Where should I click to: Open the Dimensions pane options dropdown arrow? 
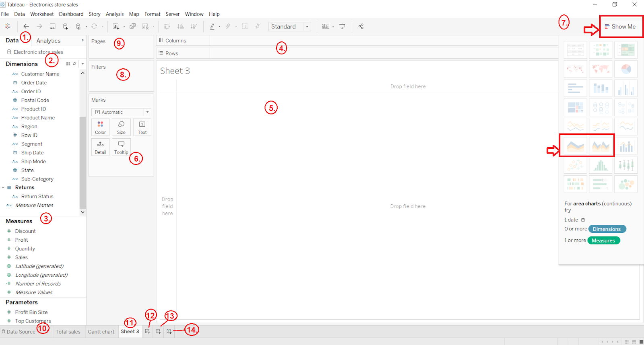click(x=83, y=64)
